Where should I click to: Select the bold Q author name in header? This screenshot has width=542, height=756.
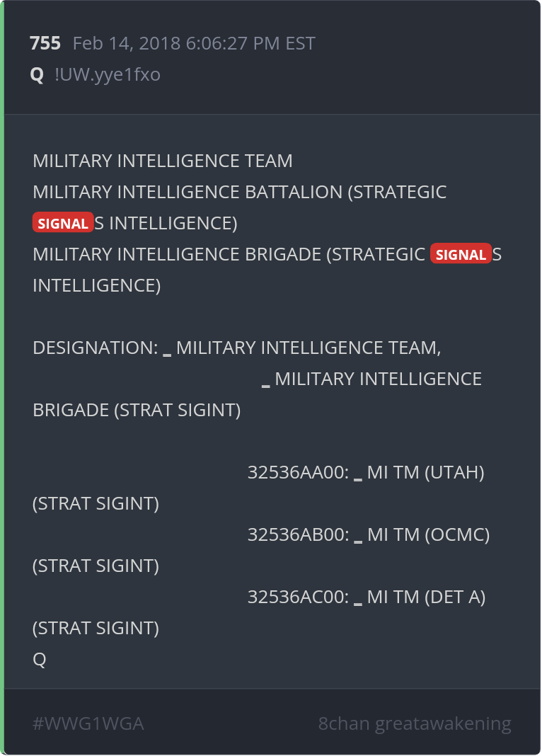point(37,74)
